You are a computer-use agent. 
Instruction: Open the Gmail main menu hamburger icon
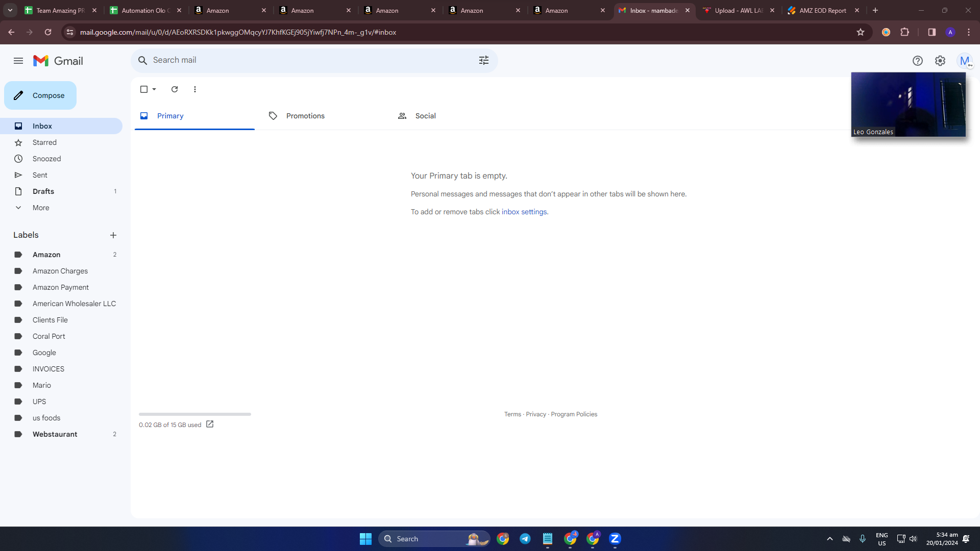(18, 61)
